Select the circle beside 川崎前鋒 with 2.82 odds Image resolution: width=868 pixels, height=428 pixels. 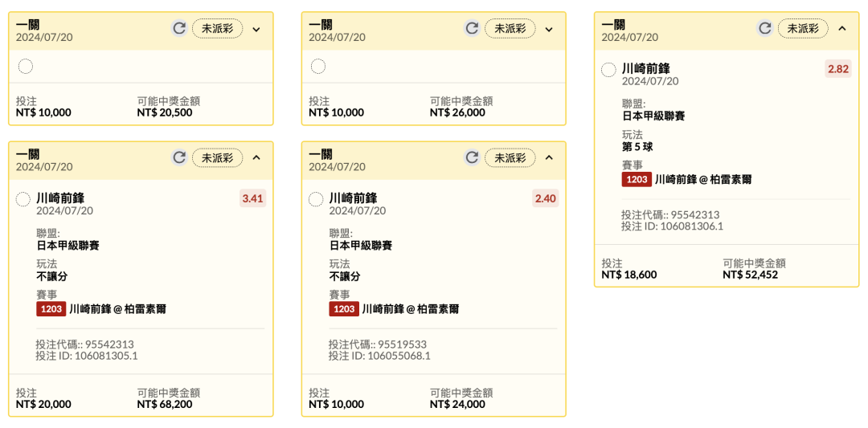(608, 70)
